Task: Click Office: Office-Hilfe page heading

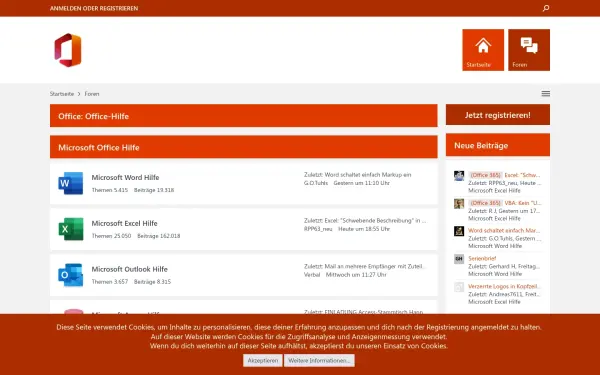Action: point(93,116)
